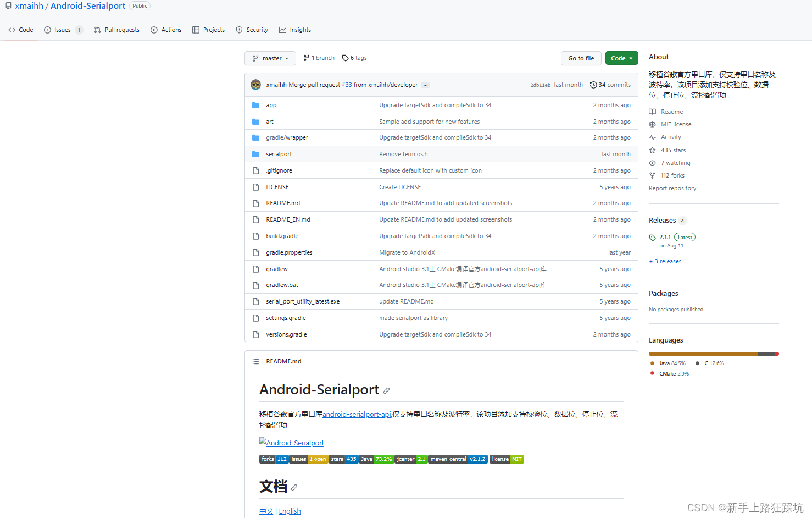The image size is (812, 518).
Task: Click the gradle.properties file icon
Action: [255, 252]
